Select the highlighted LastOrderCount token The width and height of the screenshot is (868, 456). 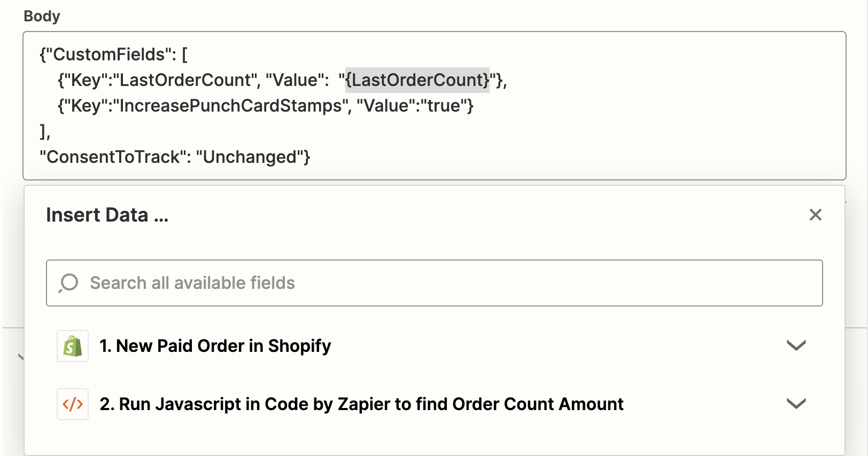pyautogui.click(x=417, y=80)
